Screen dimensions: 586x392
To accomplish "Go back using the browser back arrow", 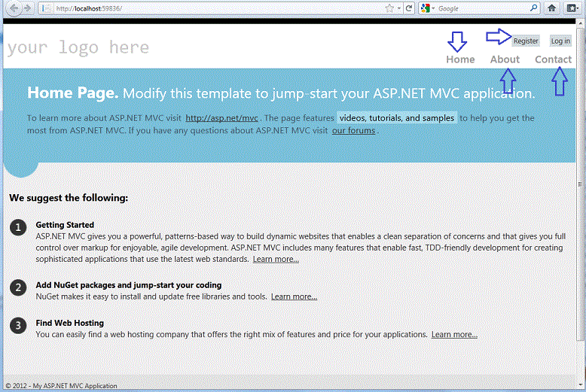I will [14, 8].
